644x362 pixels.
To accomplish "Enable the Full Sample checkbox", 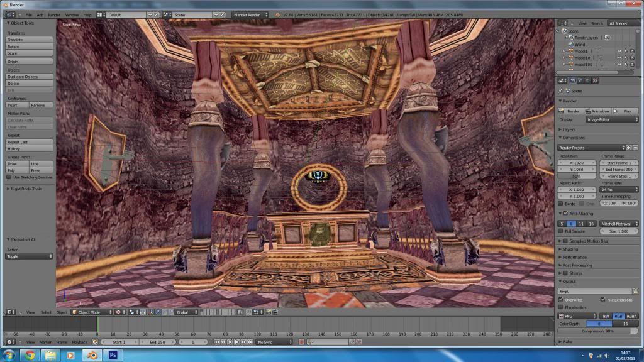I will pos(560,231).
